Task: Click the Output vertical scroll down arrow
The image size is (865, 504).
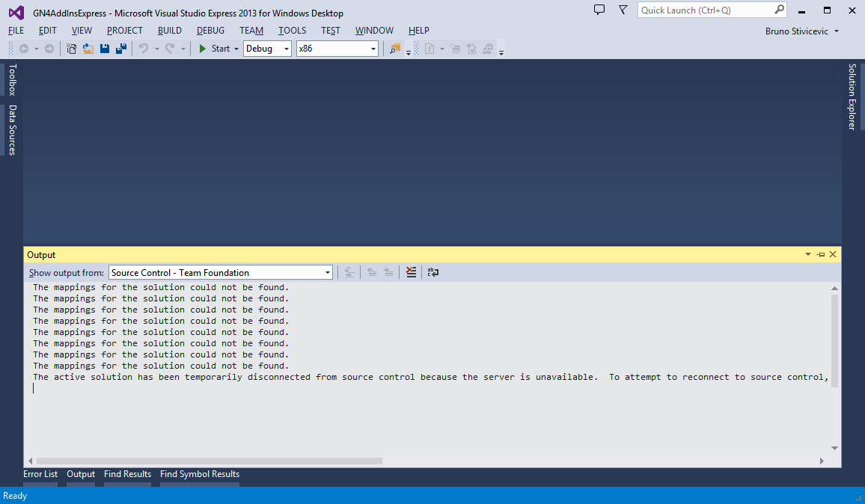Action: click(x=834, y=449)
